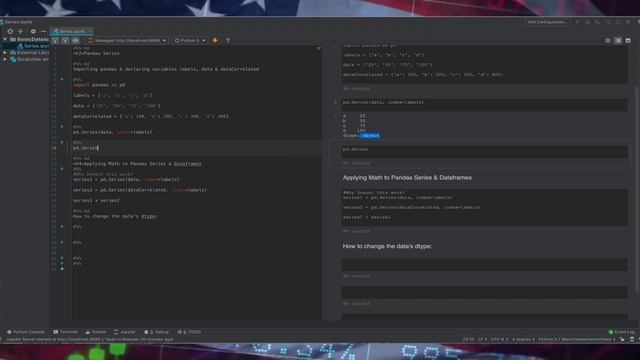This screenshot has height=360, width=640.
Task: Click the cursor position indicator in status bar
Action: [468, 339]
